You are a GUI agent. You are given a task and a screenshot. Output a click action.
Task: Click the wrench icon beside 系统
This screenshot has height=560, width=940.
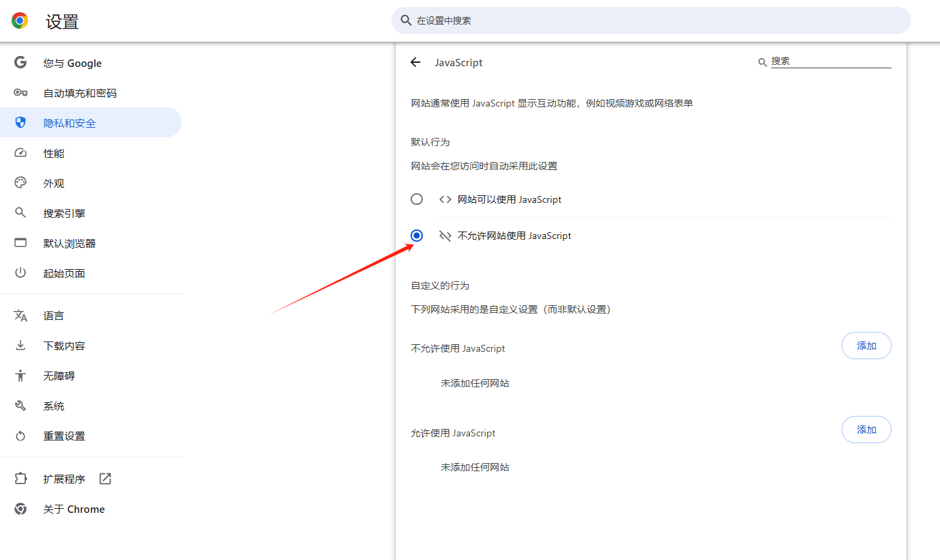20,406
